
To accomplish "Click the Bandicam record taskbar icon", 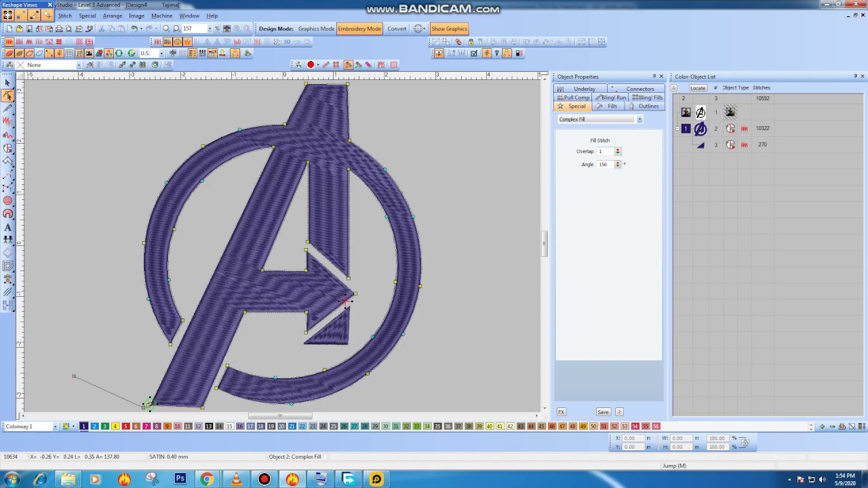I will pyautogui.click(x=264, y=479).
